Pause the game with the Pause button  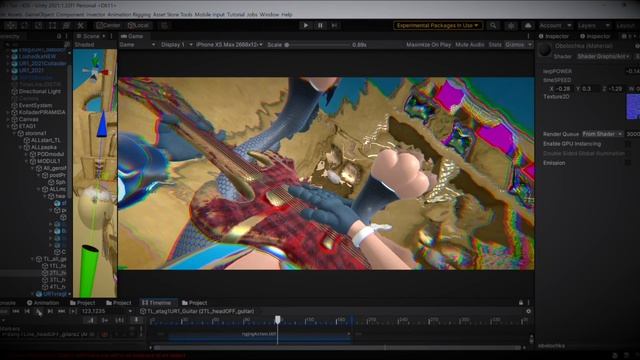coord(320,25)
